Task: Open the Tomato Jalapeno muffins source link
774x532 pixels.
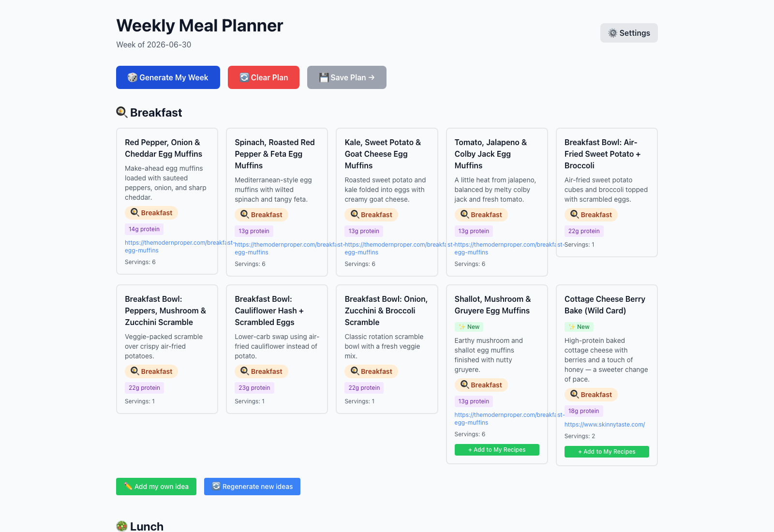Action: [x=509, y=249]
